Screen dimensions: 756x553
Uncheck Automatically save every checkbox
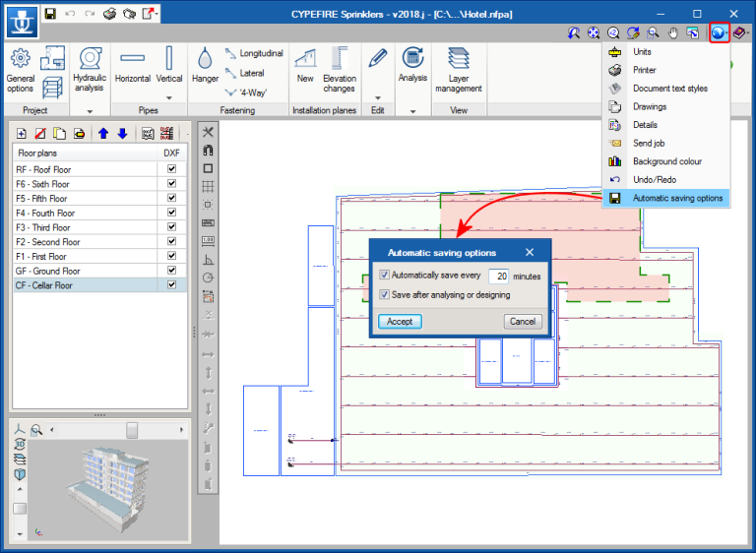coord(385,276)
